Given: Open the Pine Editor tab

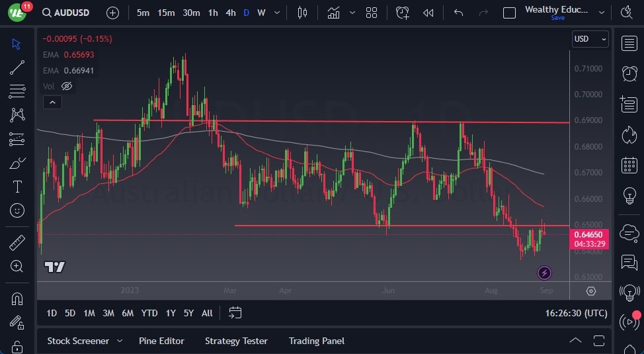Looking at the screenshot, I should (x=161, y=341).
